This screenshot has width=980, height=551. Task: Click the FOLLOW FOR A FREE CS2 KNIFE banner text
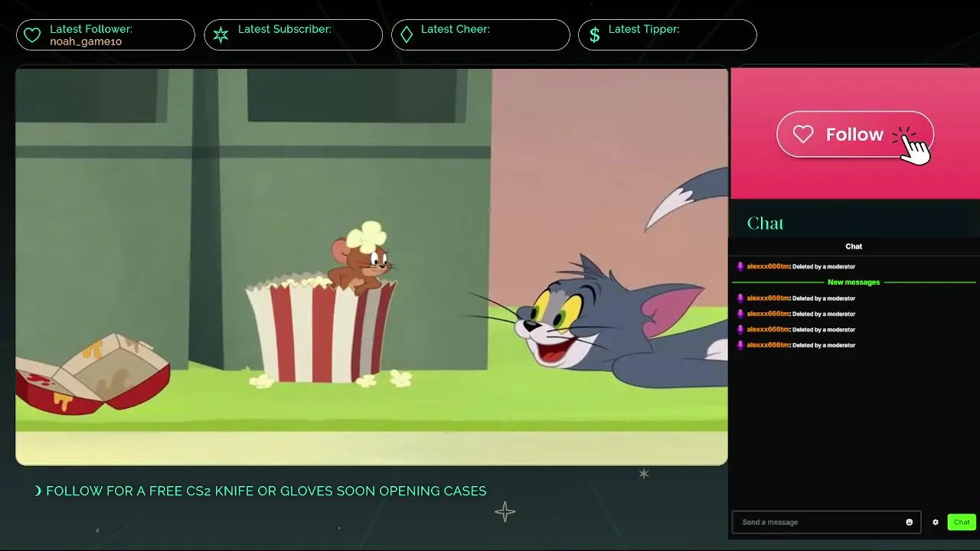(266, 491)
